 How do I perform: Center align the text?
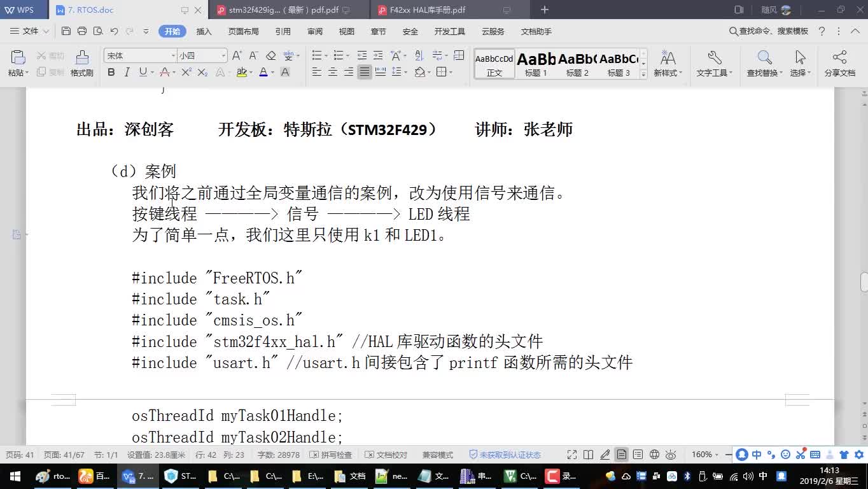pos(332,73)
